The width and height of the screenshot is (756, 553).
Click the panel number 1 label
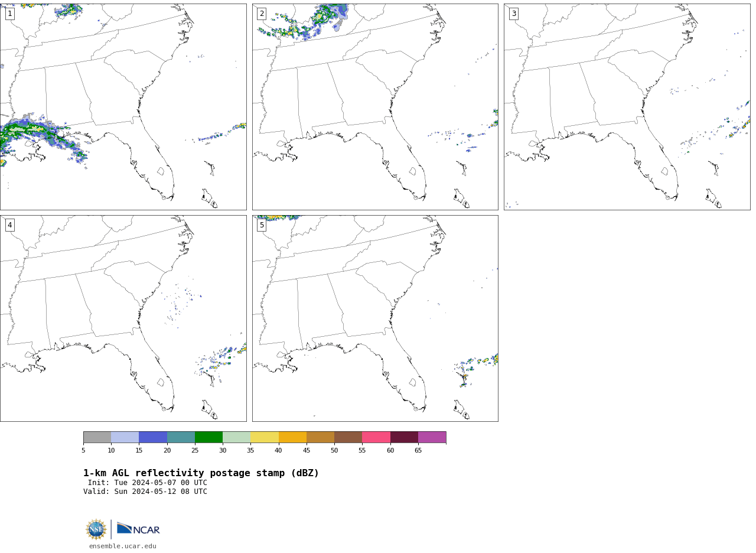pyautogui.click(x=9, y=14)
